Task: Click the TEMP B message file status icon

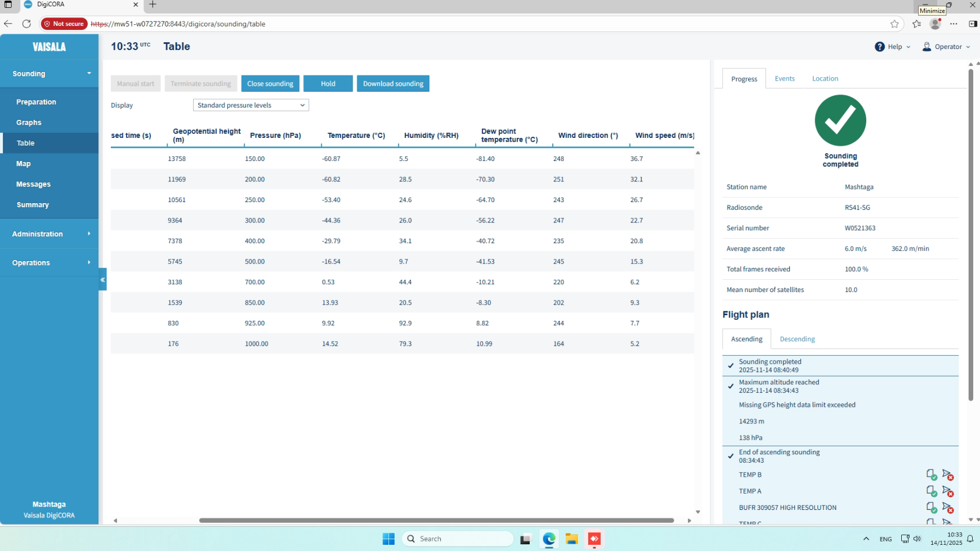Action: pos(931,474)
